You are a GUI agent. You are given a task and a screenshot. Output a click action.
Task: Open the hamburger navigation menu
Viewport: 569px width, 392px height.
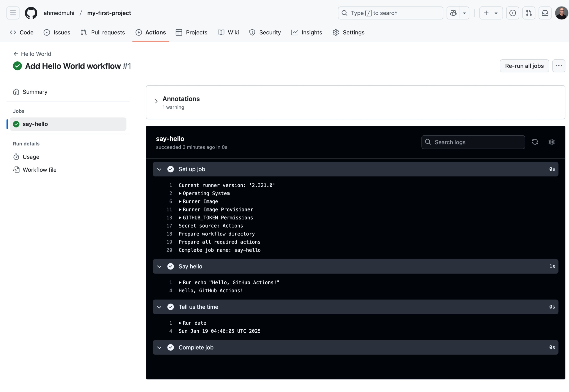pyautogui.click(x=13, y=13)
